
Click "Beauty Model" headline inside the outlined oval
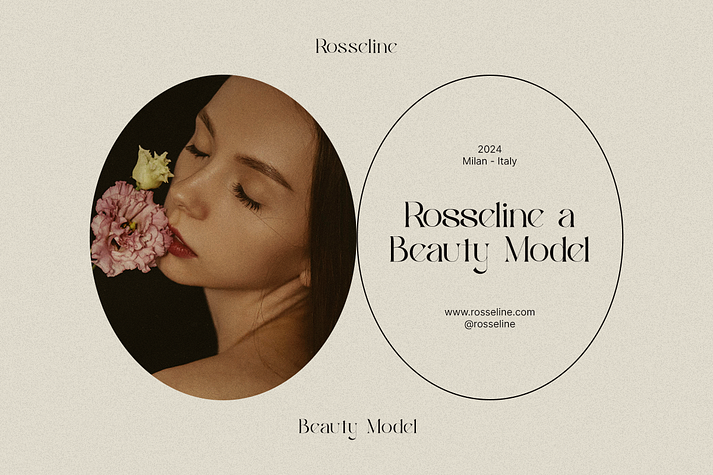pyautogui.click(x=490, y=251)
